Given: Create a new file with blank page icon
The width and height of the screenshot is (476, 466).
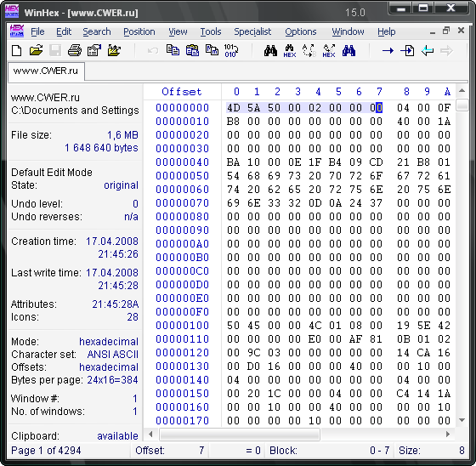Looking at the screenshot, I should [17, 50].
